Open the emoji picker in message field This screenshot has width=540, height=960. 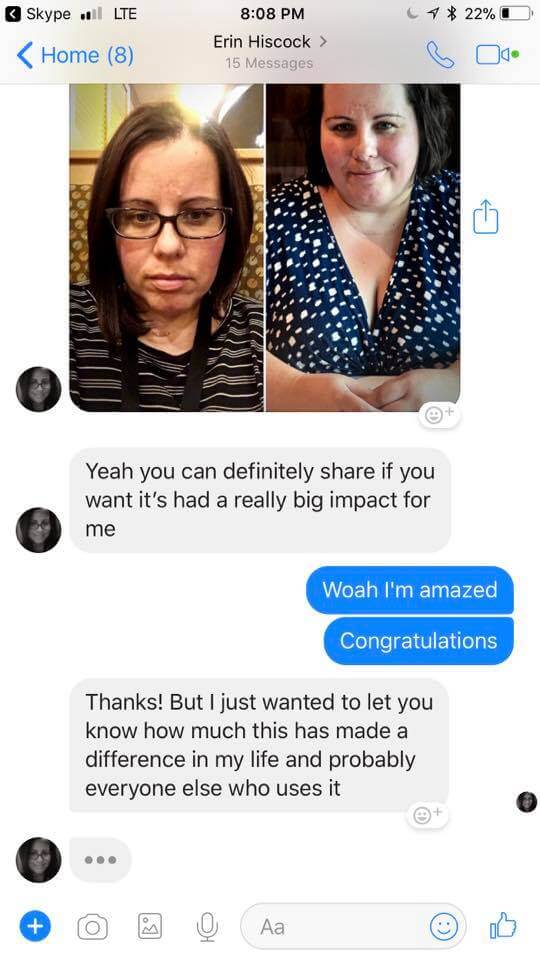[444, 927]
